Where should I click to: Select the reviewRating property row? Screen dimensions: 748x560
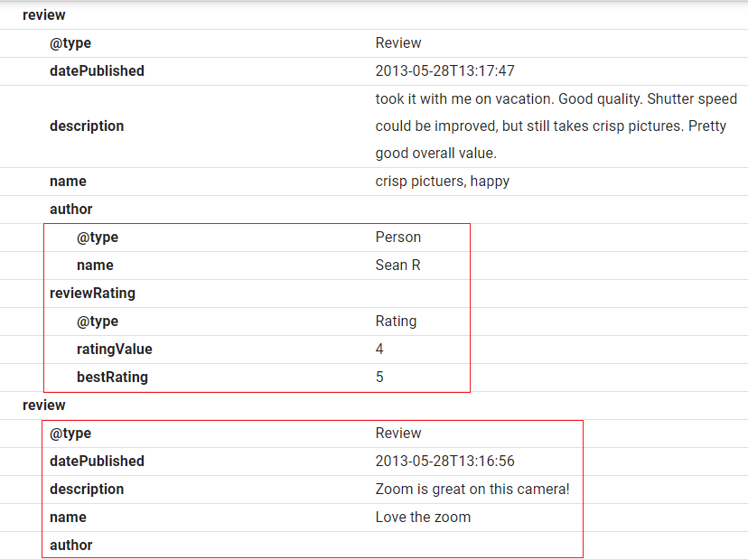[x=92, y=293]
